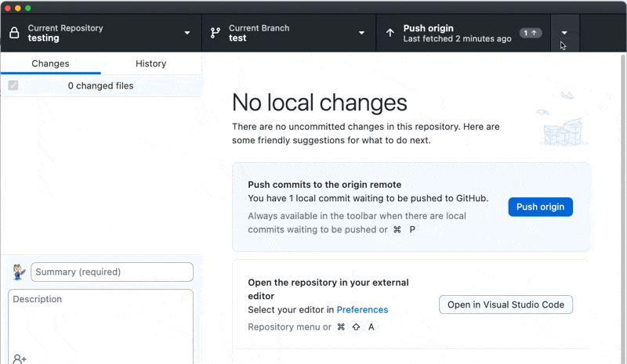Click the blue Push origin button

click(x=540, y=207)
